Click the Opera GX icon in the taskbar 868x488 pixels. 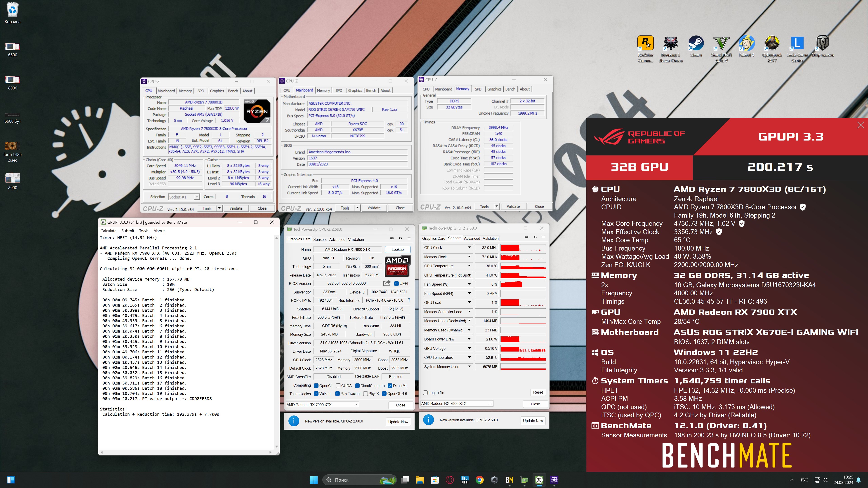(450, 480)
